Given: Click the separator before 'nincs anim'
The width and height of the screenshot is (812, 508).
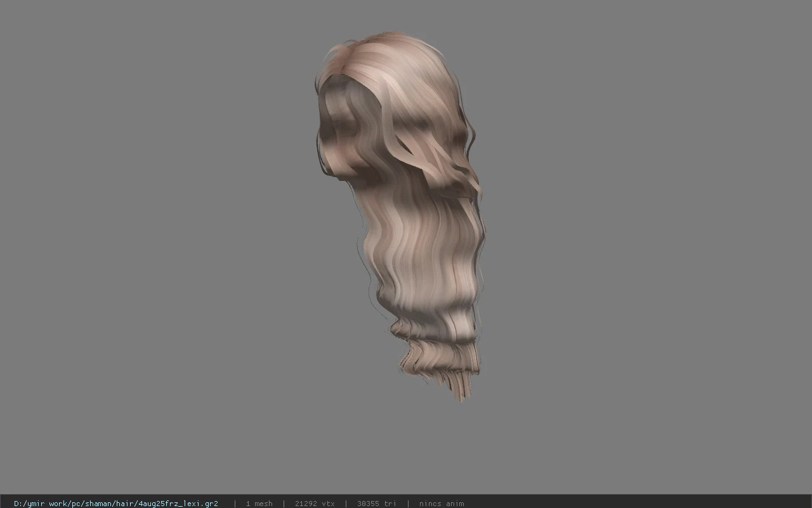Looking at the screenshot, I should 408,504.
